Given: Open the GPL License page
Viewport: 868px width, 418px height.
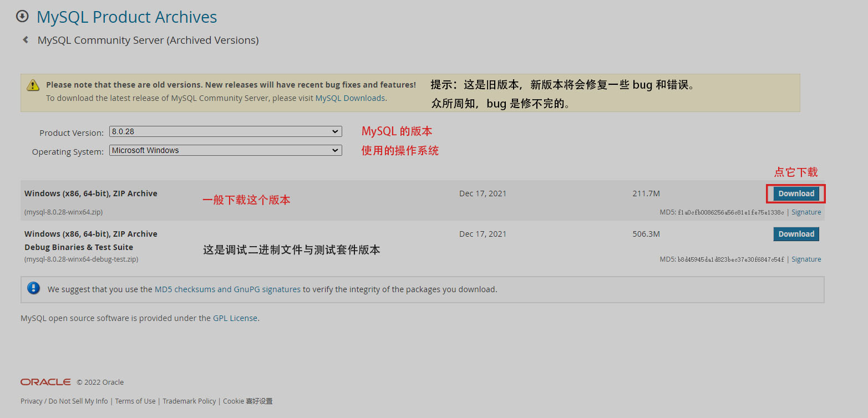Looking at the screenshot, I should [x=235, y=318].
